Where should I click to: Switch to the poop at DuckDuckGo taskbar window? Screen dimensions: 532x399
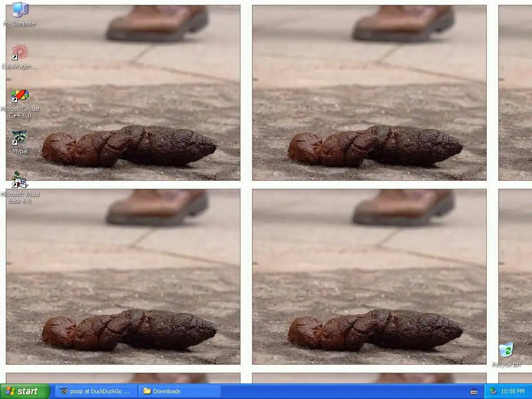coord(96,391)
